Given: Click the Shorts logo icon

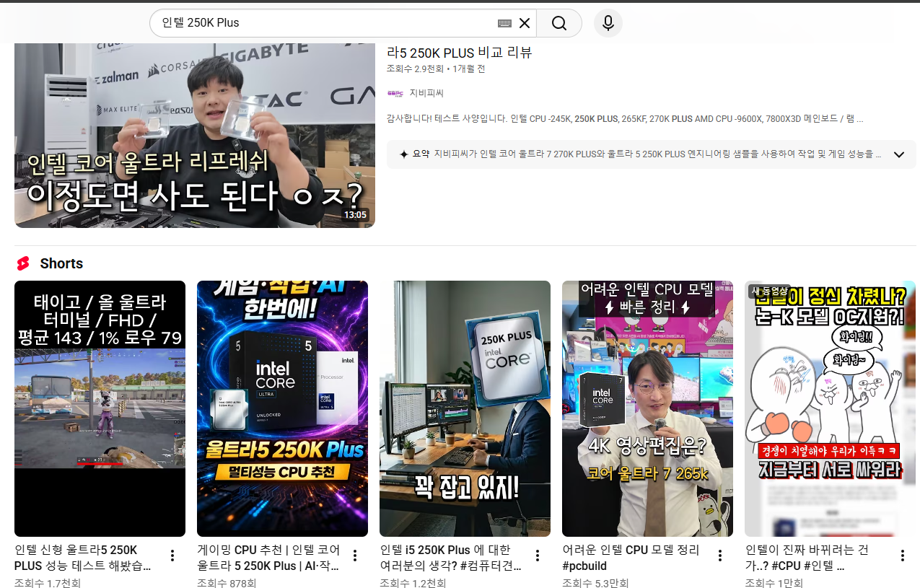Looking at the screenshot, I should 24,263.
